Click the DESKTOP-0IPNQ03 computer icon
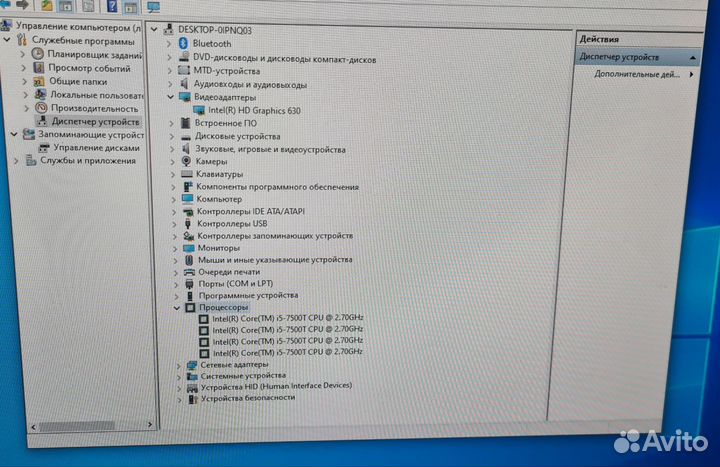 pyautogui.click(x=169, y=30)
